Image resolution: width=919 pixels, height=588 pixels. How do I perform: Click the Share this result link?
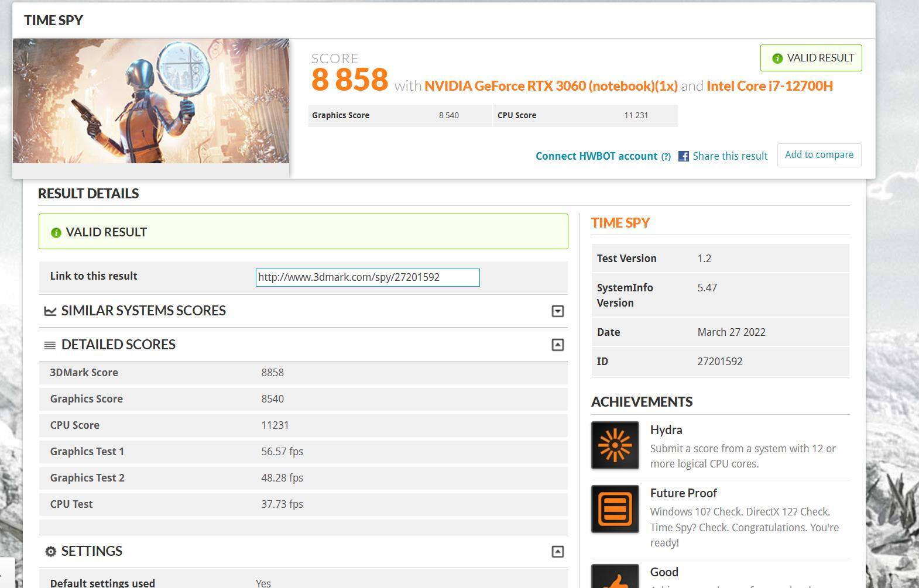point(729,156)
